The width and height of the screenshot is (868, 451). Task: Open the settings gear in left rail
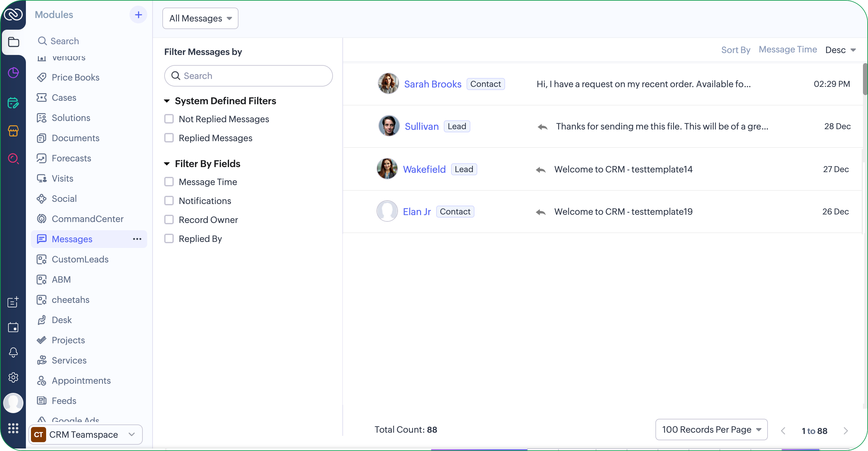click(x=13, y=377)
